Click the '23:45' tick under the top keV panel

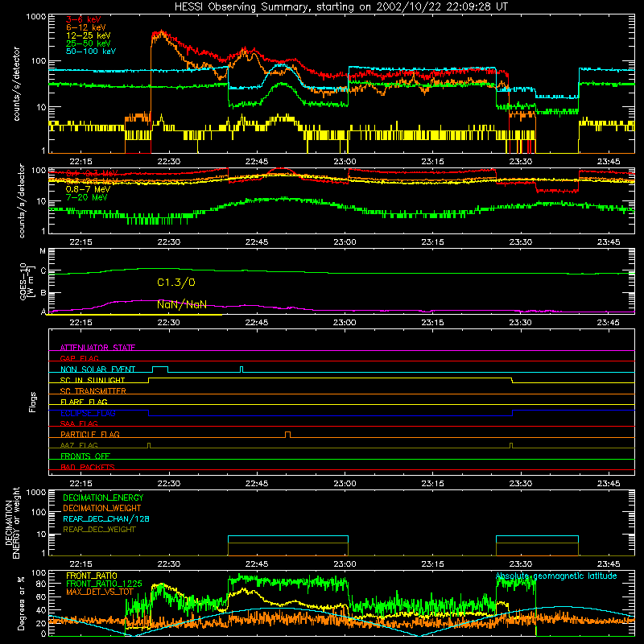click(609, 162)
